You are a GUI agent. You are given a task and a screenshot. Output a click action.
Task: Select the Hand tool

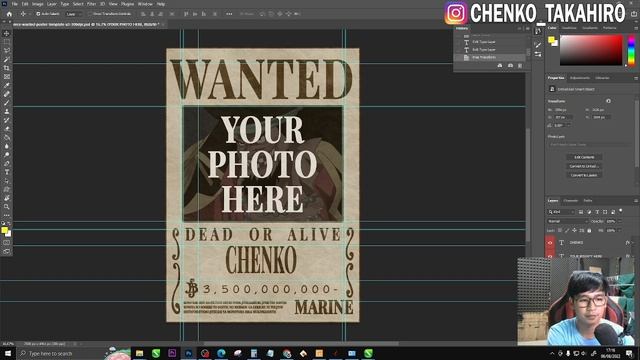tap(7, 198)
